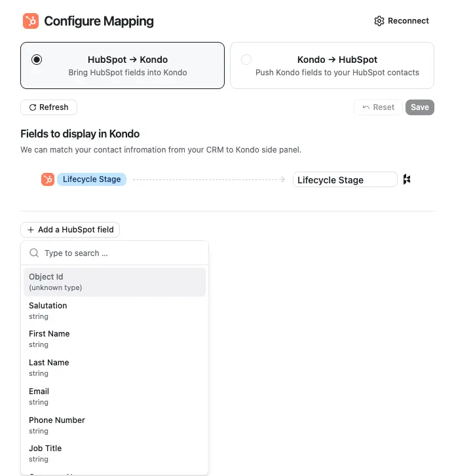
Task: Choose Object Id from the field list
Action: coord(115,282)
